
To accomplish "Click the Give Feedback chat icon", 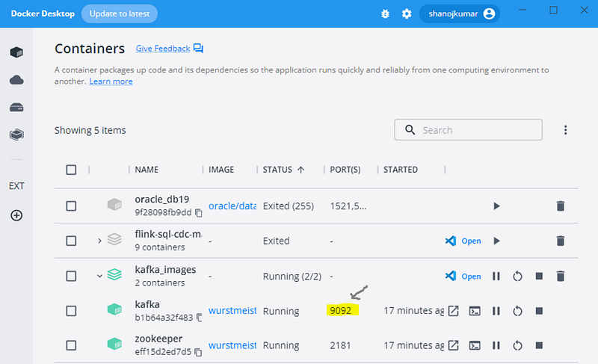I will [198, 49].
